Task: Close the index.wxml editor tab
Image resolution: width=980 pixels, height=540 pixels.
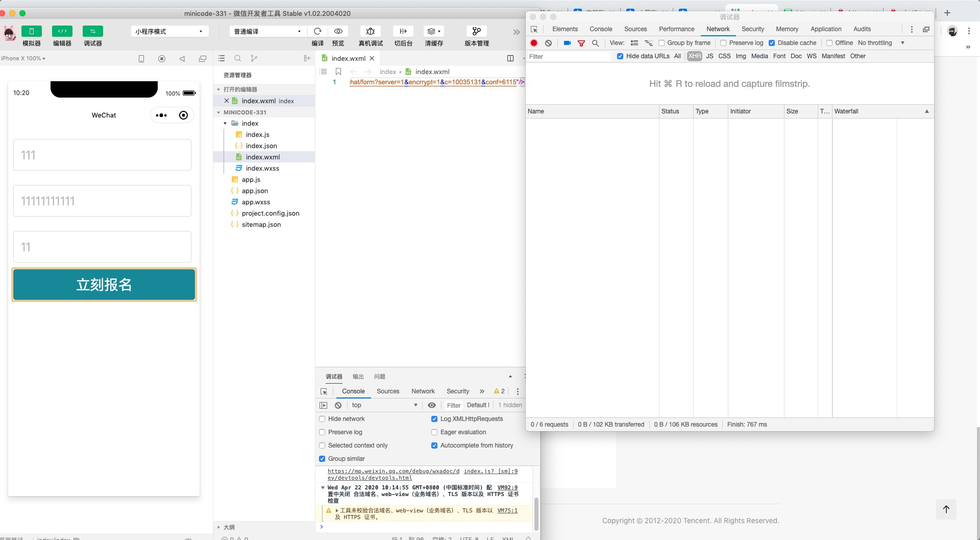Action: point(372,58)
